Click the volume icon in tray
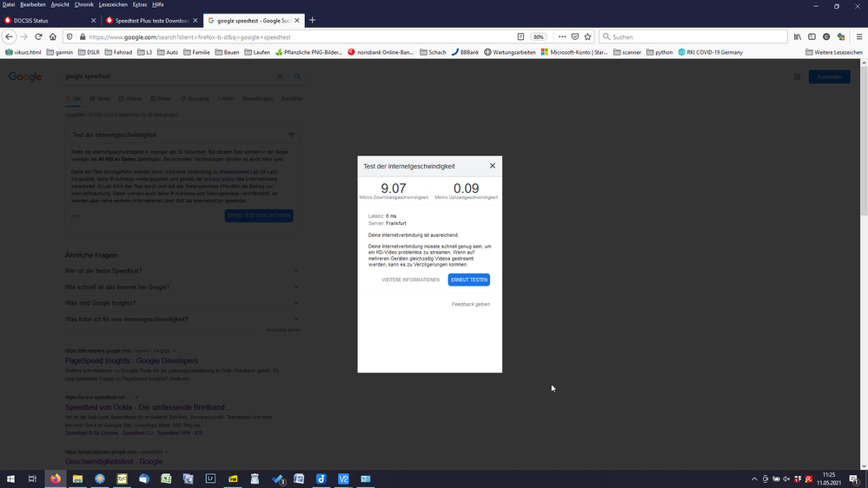Screen dimensions: 868x488 pos(786,479)
